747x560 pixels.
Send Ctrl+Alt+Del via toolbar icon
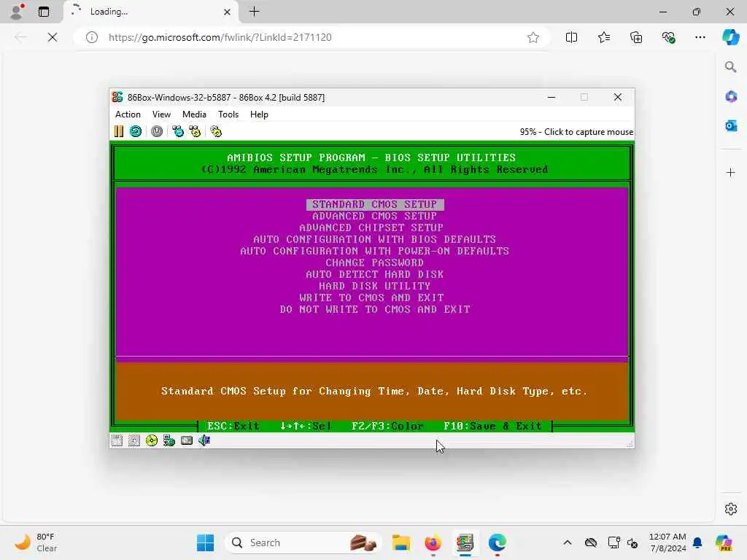click(x=178, y=131)
